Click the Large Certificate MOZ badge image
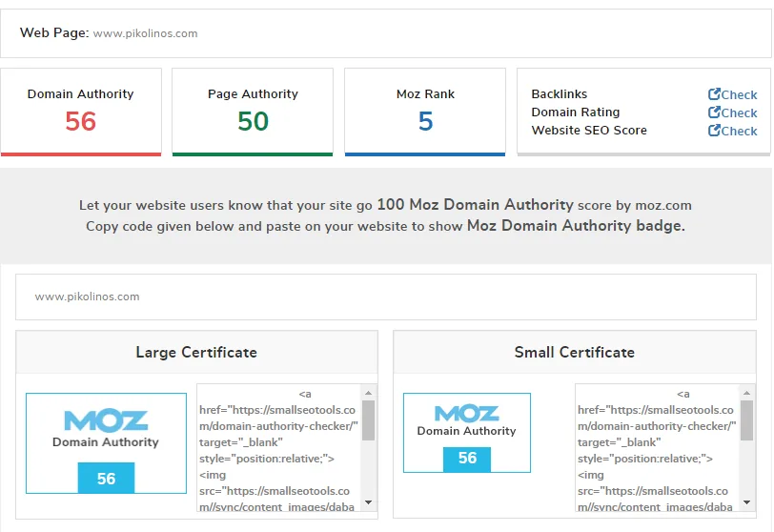This screenshot has height=532, width=774. tap(106, 443)
